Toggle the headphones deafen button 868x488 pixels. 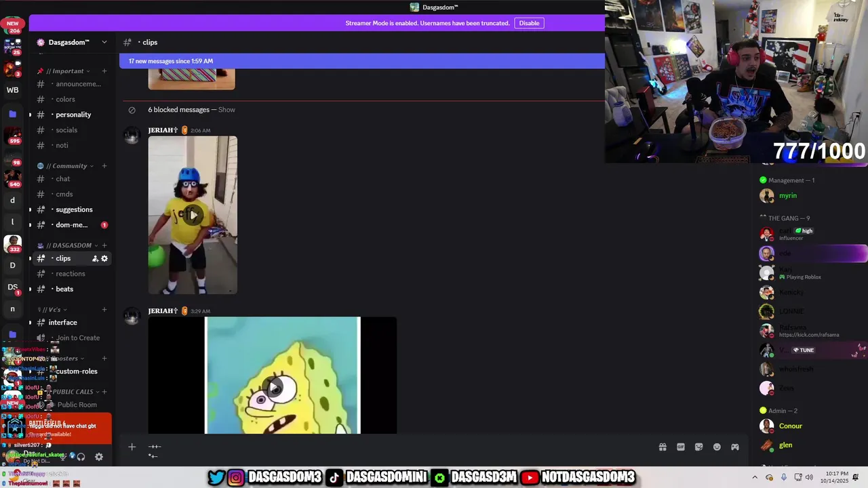(81, 457)
